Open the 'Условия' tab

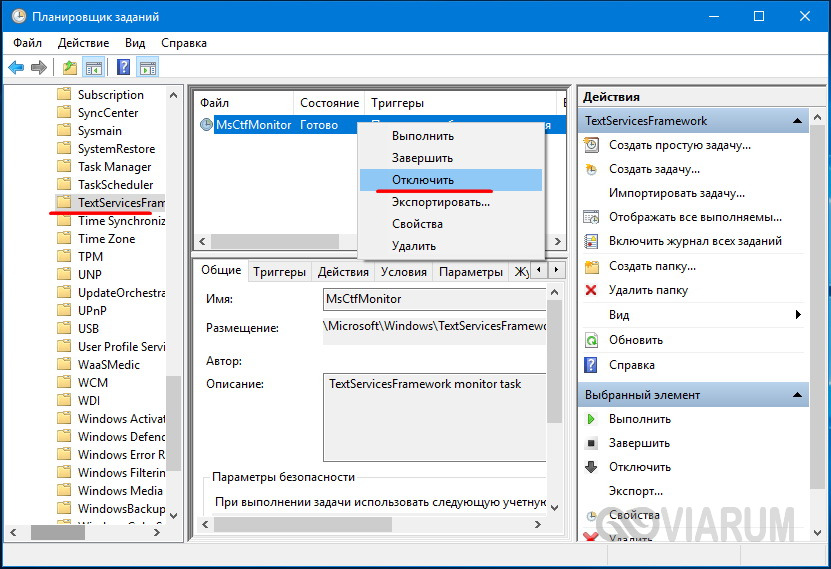(403, 272)
